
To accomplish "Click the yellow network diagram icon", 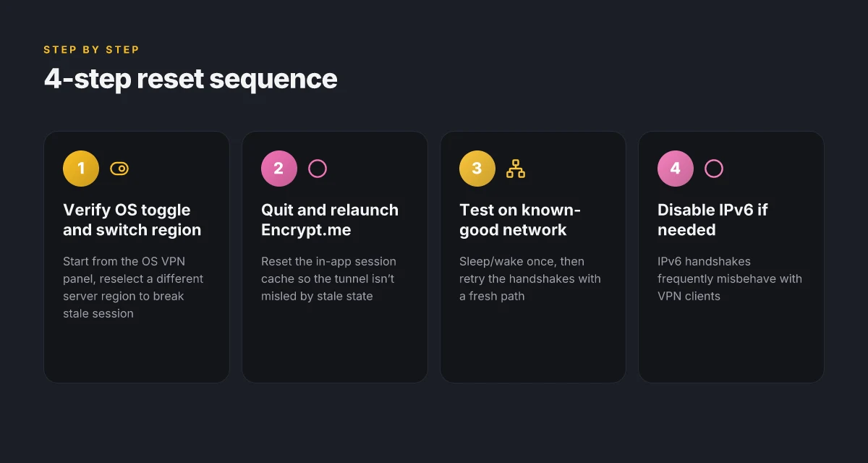I will pos(516,169).
